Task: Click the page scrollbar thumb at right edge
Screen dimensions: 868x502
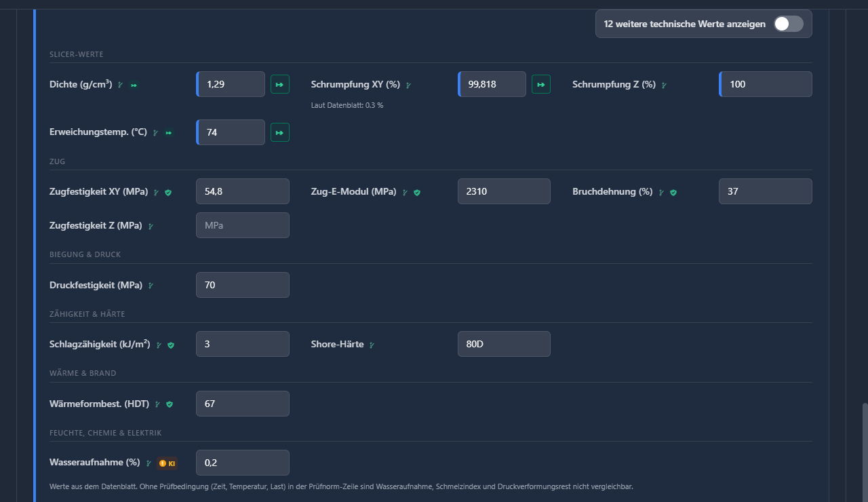Action: [x=865, y=452]
